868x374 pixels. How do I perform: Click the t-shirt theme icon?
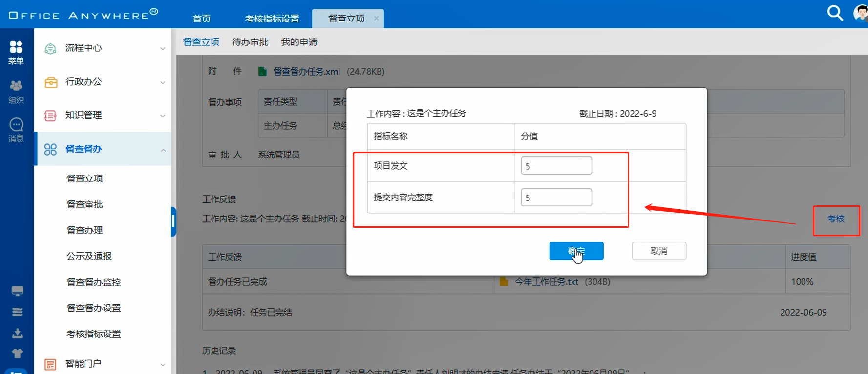click(17, 353)
